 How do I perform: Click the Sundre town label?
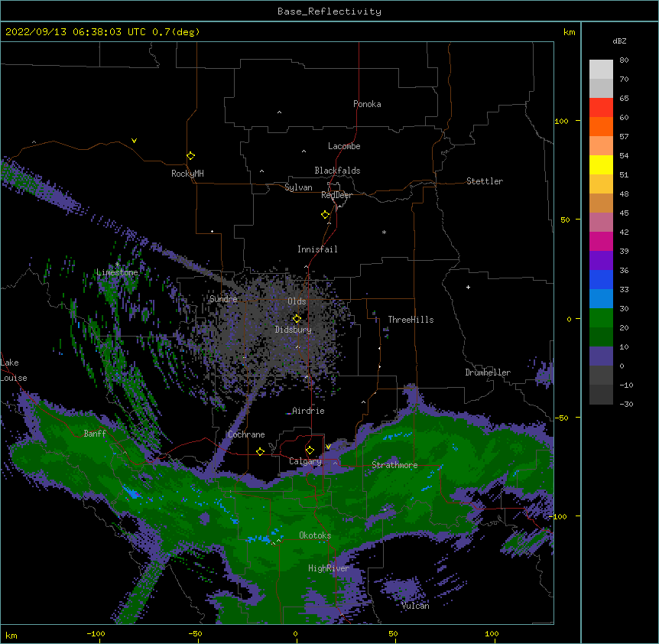point(223,299)
